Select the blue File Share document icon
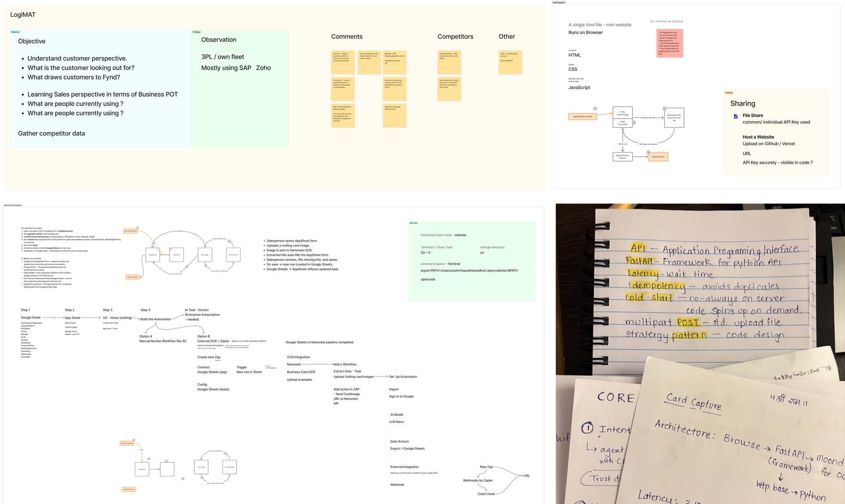Screen dimensions: 845x504 (x=736, y=116)
